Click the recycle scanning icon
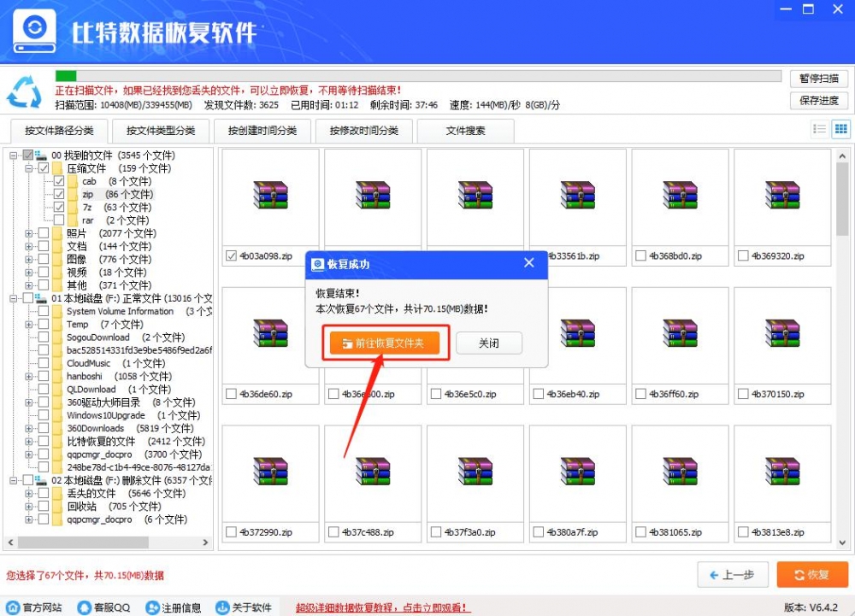This screenshot has height=616, width=855. click(25, 91)
